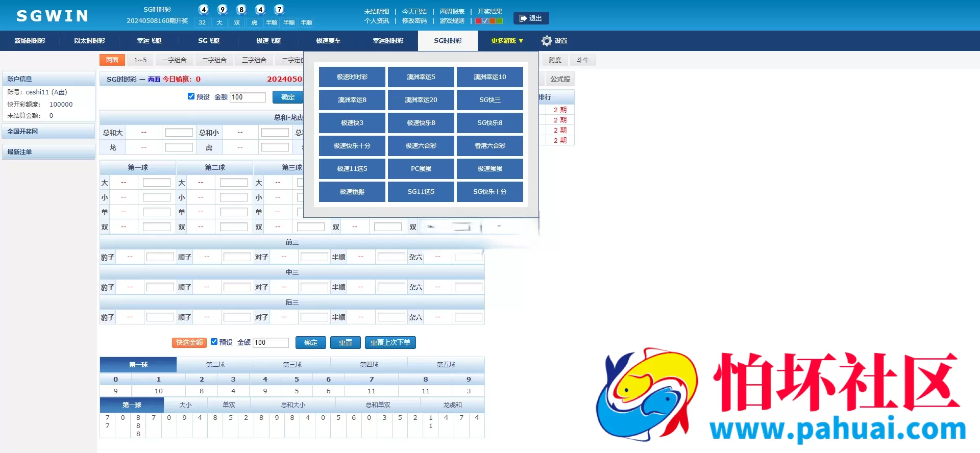Image resolution: width=980 pixels, height=453 pixels.
Task: Choose 澳洲幸运20 from more games
Action: click(x=421, y=100)
